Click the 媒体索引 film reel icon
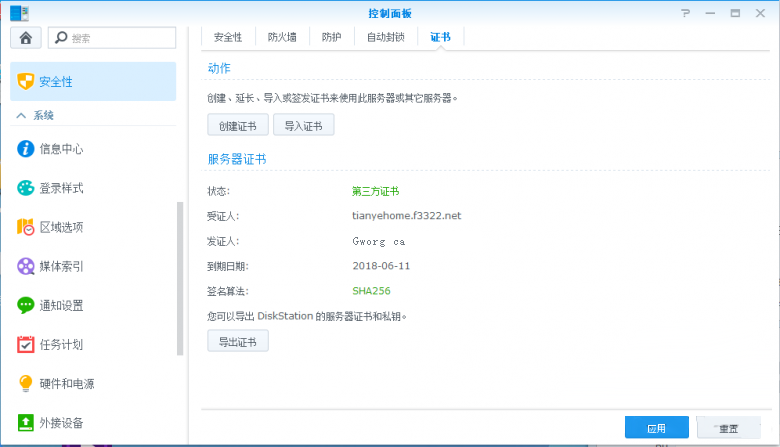The image size is (780, 447). 25,267
